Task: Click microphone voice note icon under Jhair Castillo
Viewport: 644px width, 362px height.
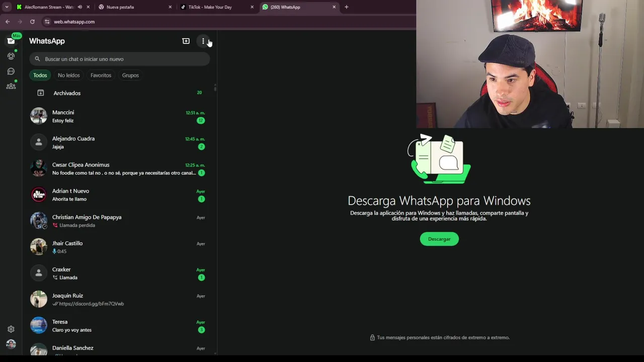Action: (x=54, y=251)
